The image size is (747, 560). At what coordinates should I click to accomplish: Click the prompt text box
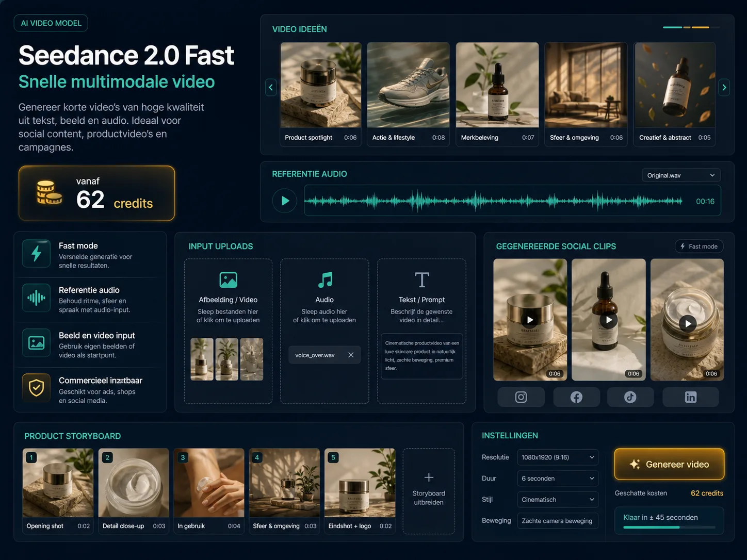[421, 356]
